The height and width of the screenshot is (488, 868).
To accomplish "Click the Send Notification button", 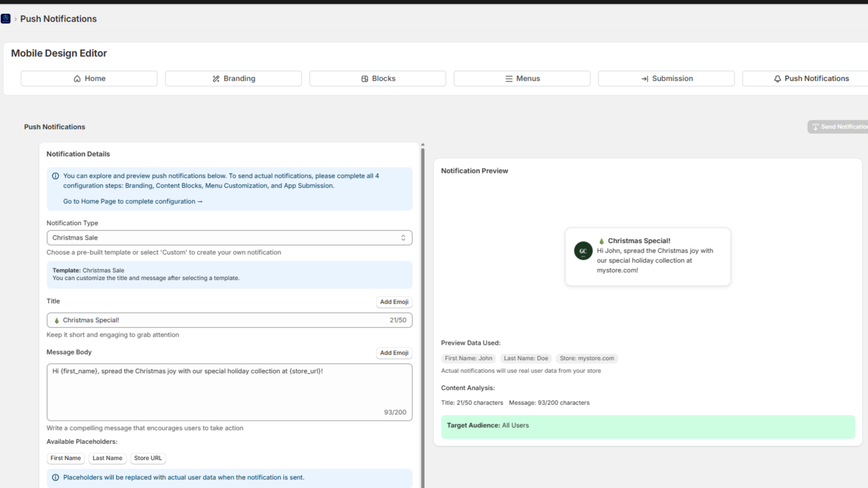I will [x=838, y=126].
